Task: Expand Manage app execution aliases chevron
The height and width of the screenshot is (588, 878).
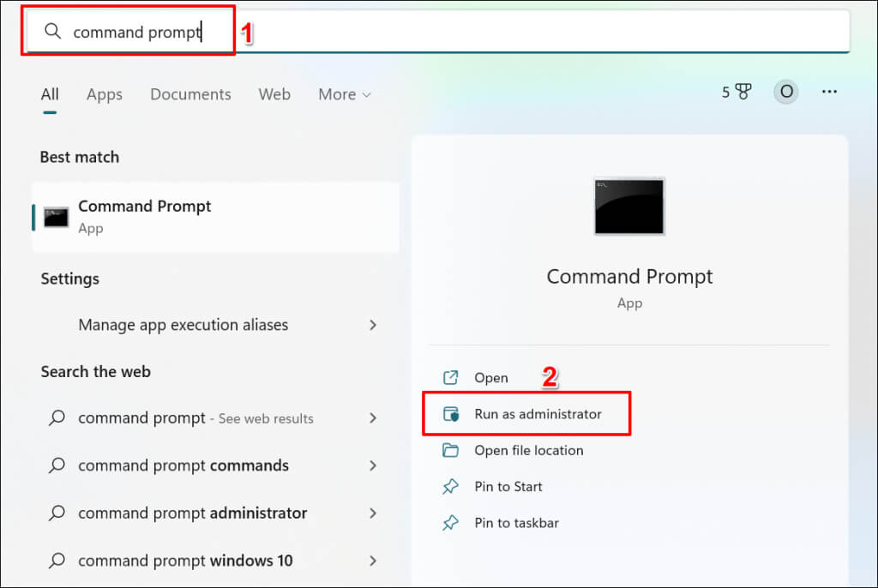Action: click(x=373, y=325)
